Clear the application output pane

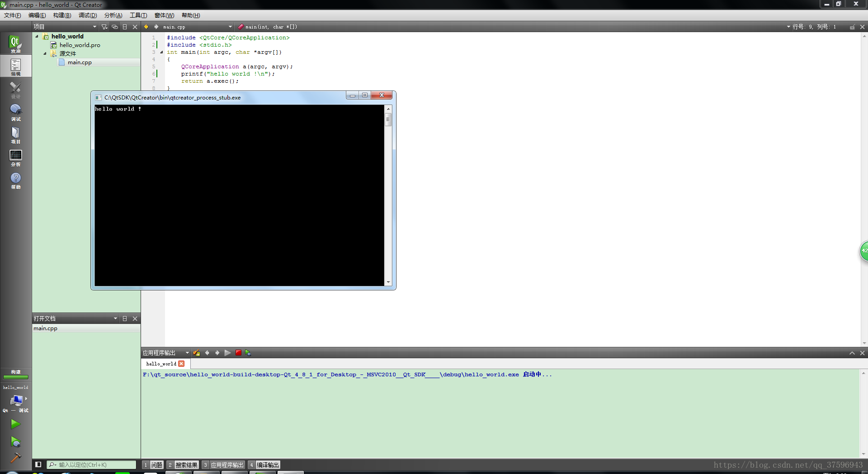point(197,353)
